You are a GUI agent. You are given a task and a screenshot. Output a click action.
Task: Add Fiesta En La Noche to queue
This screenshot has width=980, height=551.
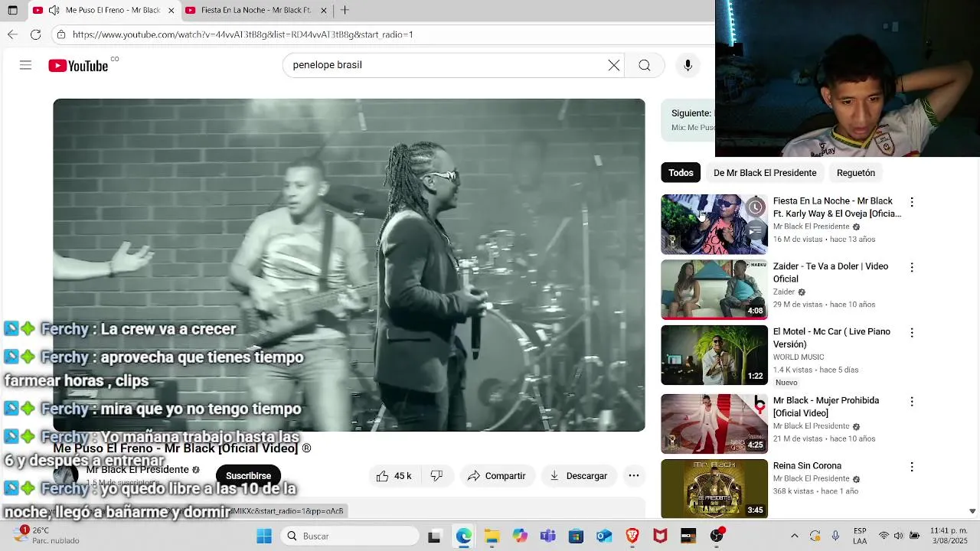click(755, 230)
